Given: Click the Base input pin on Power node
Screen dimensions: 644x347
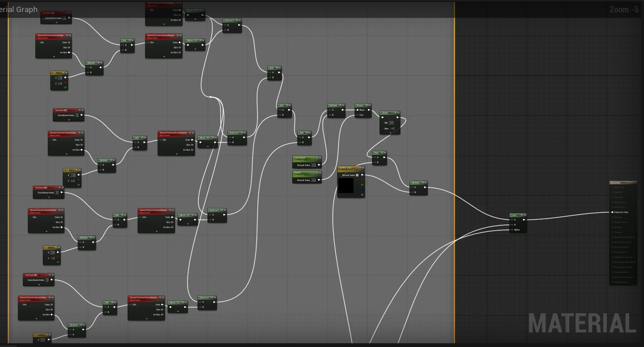Looking at the screenshot, I should pos(358,110).
